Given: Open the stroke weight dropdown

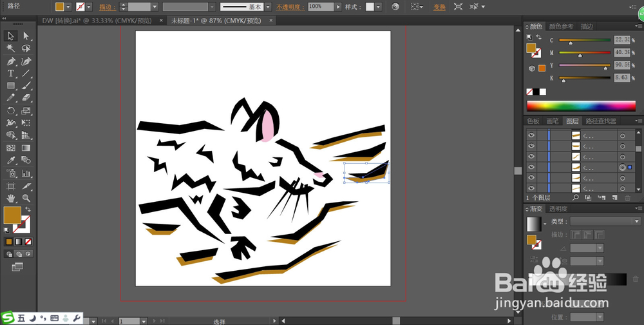Looking at the screenshot, I should 155,7.
